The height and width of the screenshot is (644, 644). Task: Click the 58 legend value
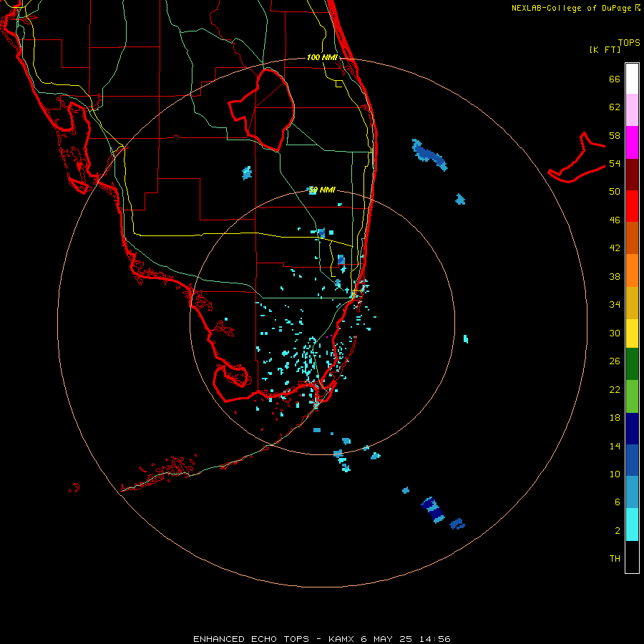(x=615, y=135)
